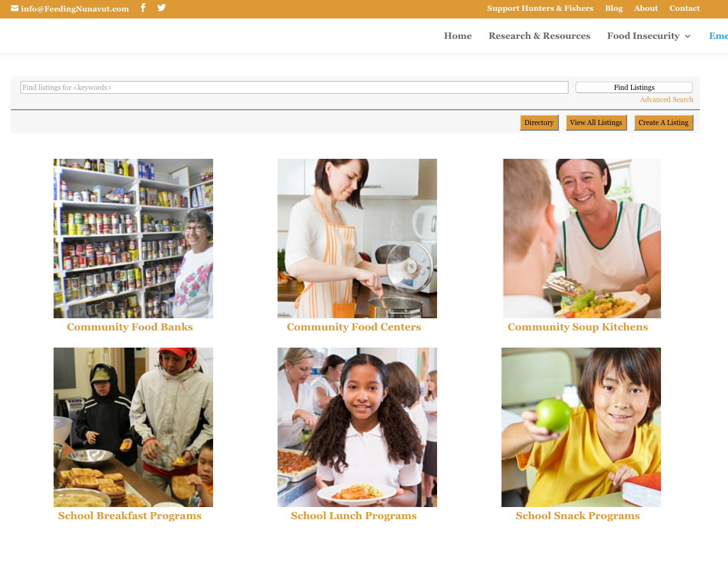Click View All Listings button
728x567 pixels.
(596, 122)
